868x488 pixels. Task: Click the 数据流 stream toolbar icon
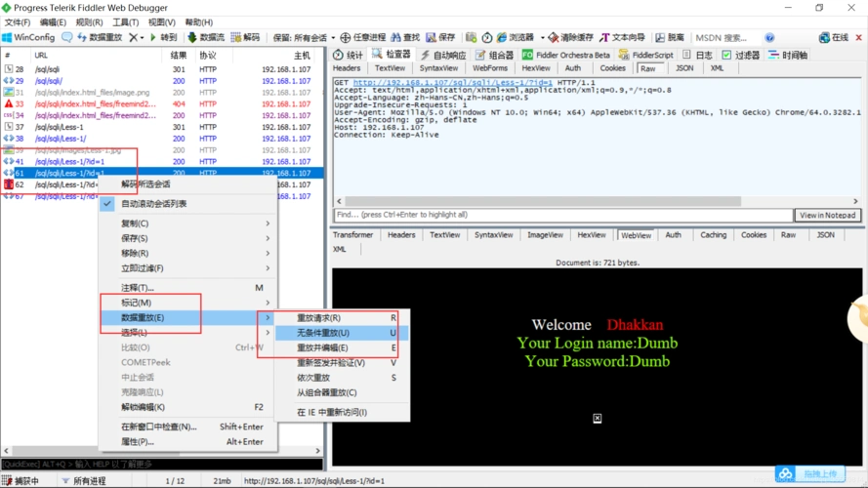coord(206,37)
